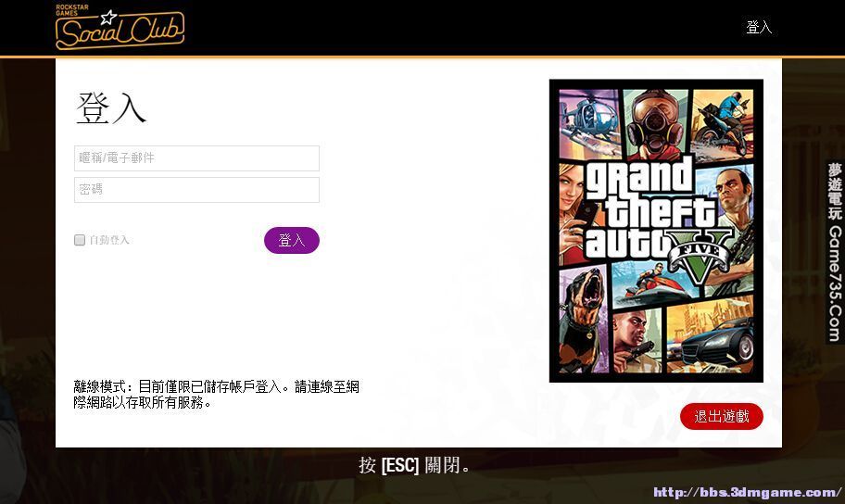Click the red 退出遊戲 button

722,416
